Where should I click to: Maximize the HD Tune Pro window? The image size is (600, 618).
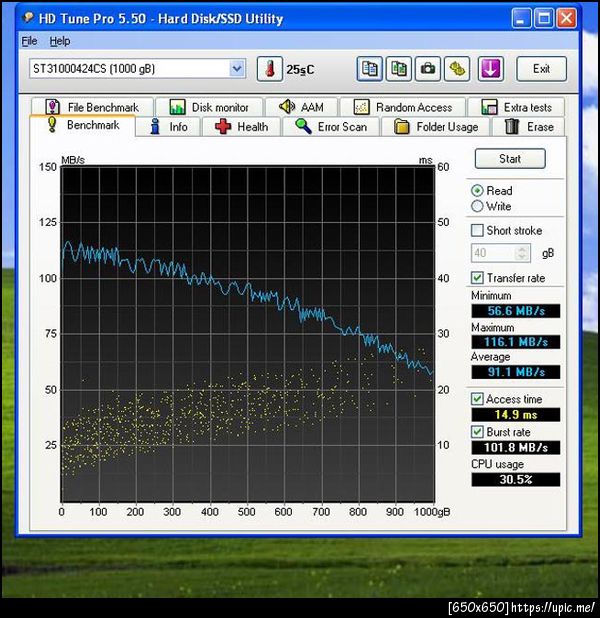544,18
